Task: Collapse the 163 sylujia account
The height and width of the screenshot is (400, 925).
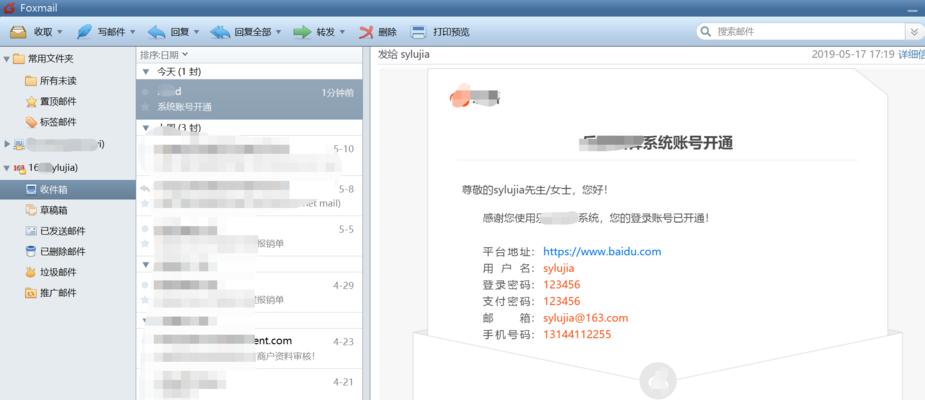Action: [6, 168]
